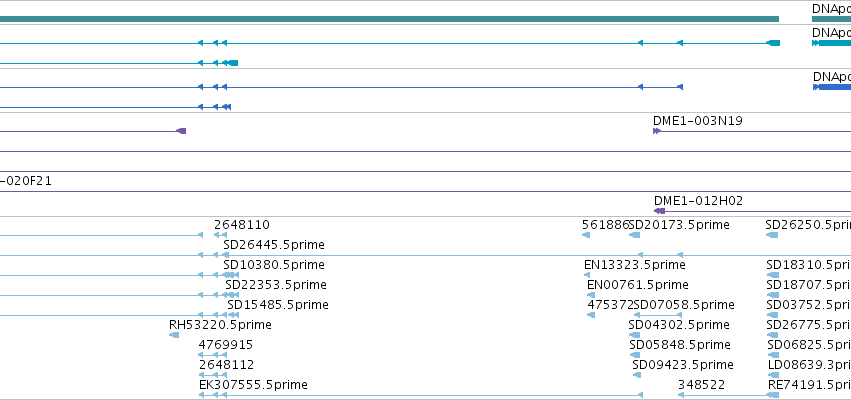Image resolution: width=851 pixels, height=400 pixels.
Task: Select the SD26250.5prime EST label
Action: click(x=808, y=225)
